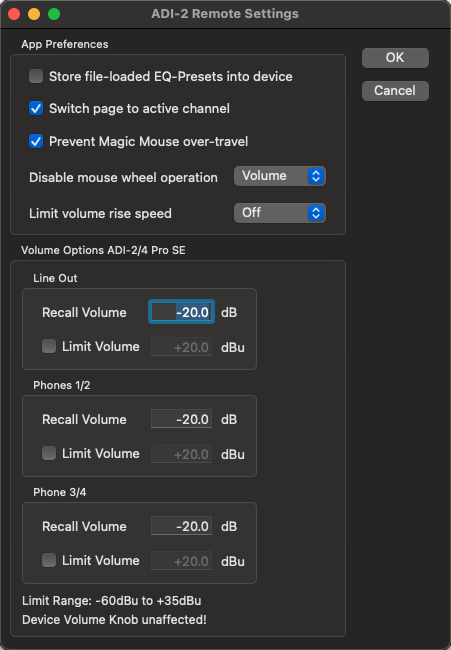Toggle Prevent Magic Mouse over-travel checkbox

36,141
